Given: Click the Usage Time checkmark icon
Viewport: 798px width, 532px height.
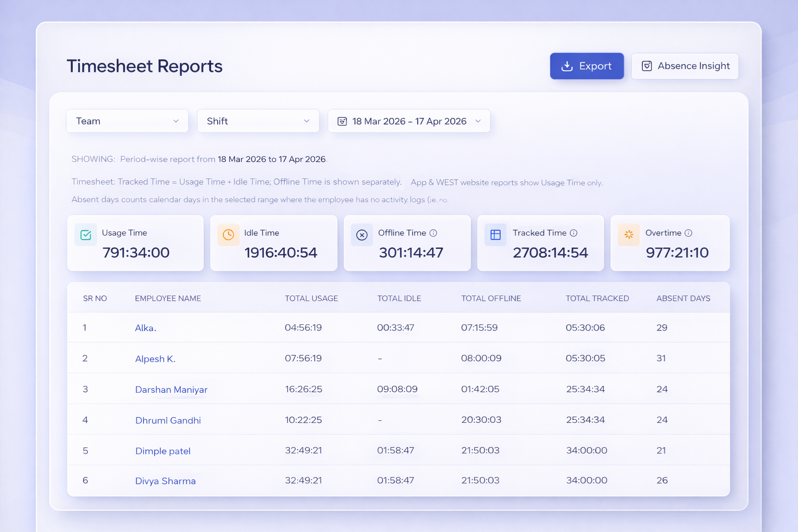Looking at the screenshot, I should tap(86, 235).
